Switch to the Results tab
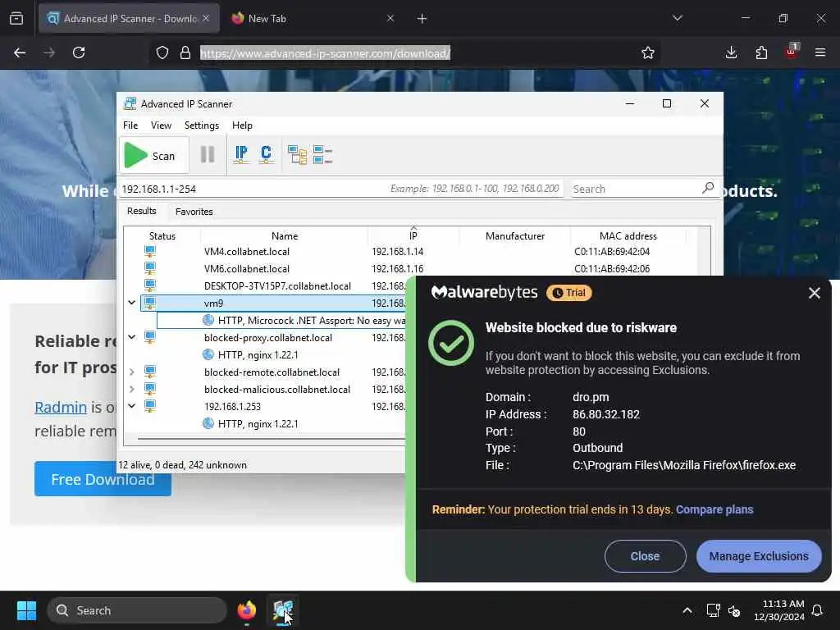The image size is (840, 630). point(141,211)
